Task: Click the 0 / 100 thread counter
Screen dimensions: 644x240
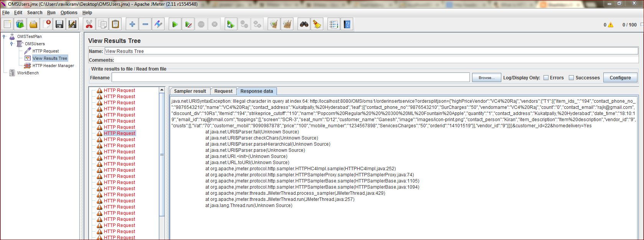Action: [629, 25]
